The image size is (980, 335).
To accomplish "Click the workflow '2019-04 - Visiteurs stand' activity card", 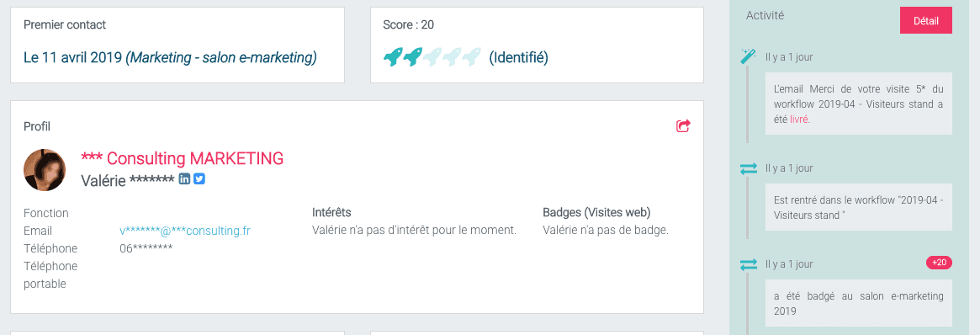I will 858,207.
